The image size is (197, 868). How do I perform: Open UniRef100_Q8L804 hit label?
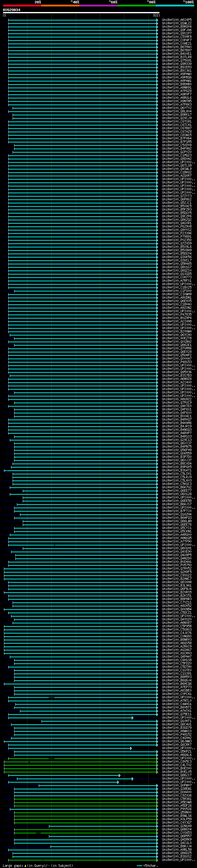[177, 111]
